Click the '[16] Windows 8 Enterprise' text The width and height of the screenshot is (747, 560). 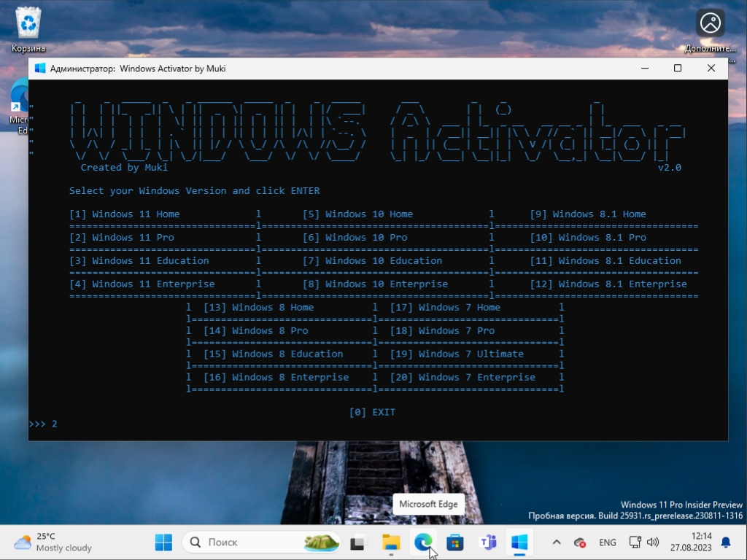click(x=276, y=378)
